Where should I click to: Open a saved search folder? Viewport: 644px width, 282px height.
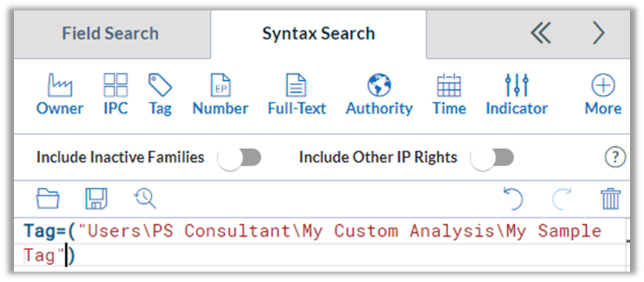47,199
